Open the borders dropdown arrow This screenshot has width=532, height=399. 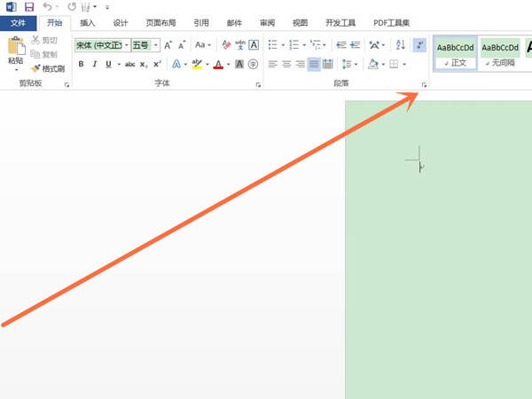pos(404,64)
